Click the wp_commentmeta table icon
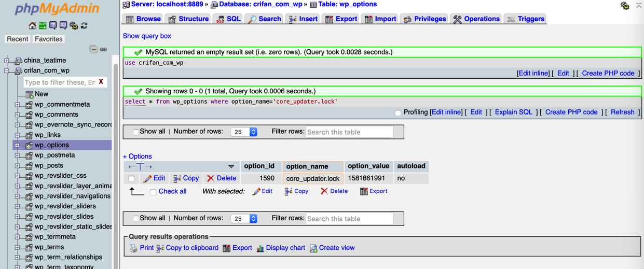The image size is (644, 269). [29, 105]
